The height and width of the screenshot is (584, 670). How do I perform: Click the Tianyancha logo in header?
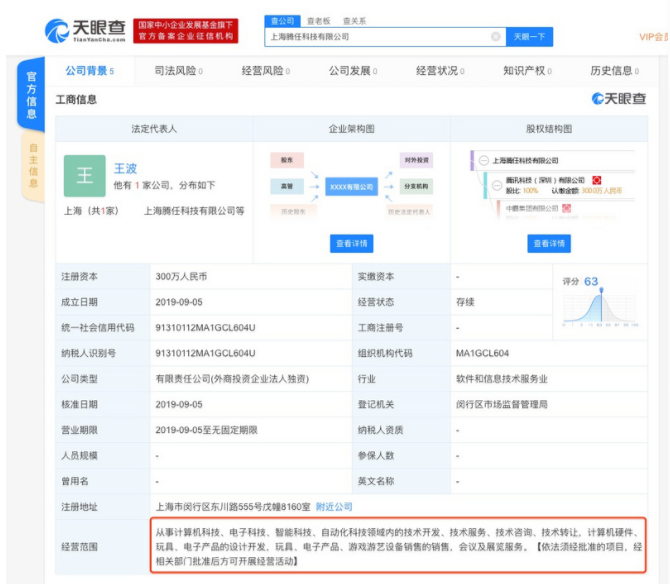click(85, 31)
